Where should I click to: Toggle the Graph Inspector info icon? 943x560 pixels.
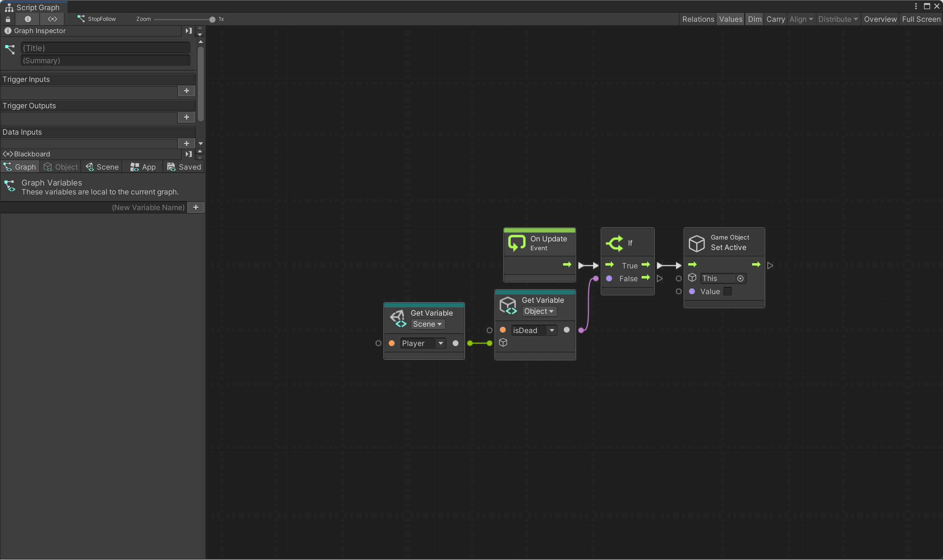pyautogui.click(x=28, y=19)
